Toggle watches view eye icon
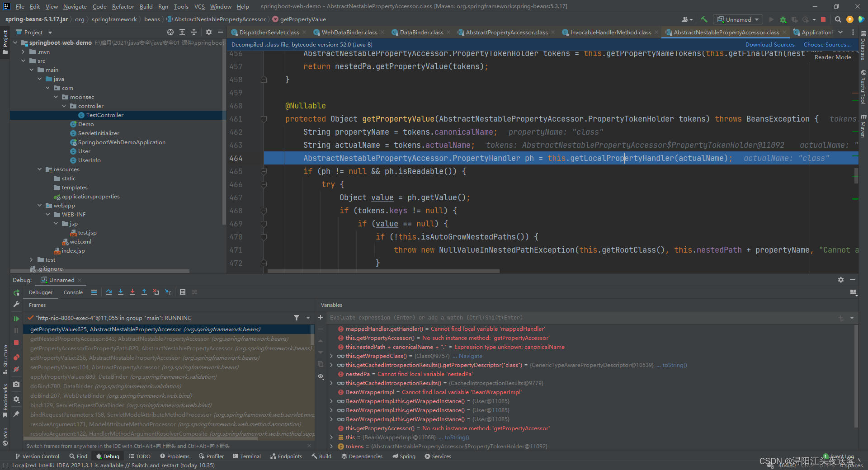The width and height of the screenshot is (868, 470). [x=321, y=376]
